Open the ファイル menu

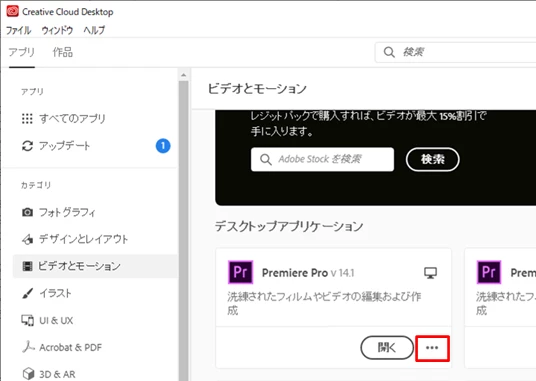pos(18,30)
